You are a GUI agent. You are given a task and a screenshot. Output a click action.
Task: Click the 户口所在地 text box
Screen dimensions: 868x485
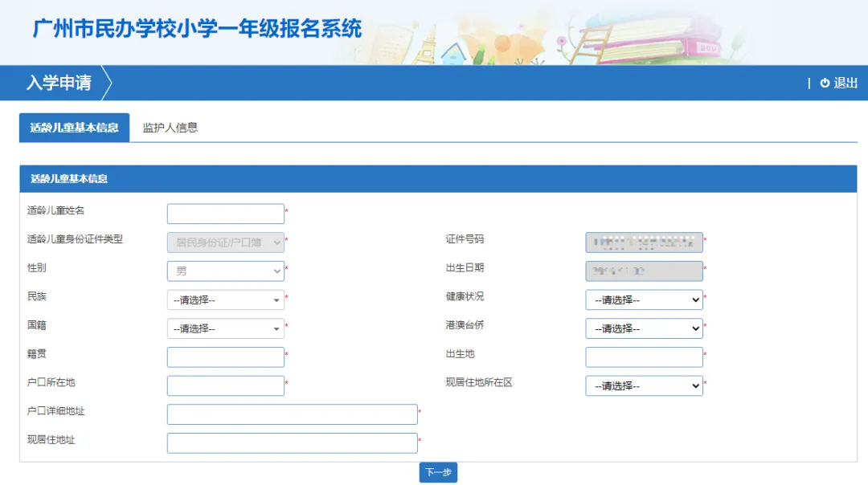(225, 385)
